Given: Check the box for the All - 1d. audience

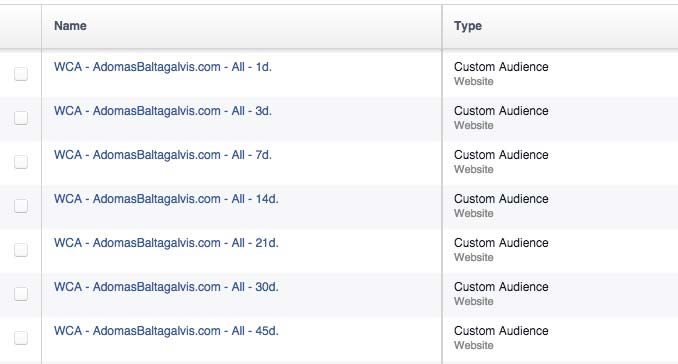Looking at the screenshot, I should coord(21,73).
